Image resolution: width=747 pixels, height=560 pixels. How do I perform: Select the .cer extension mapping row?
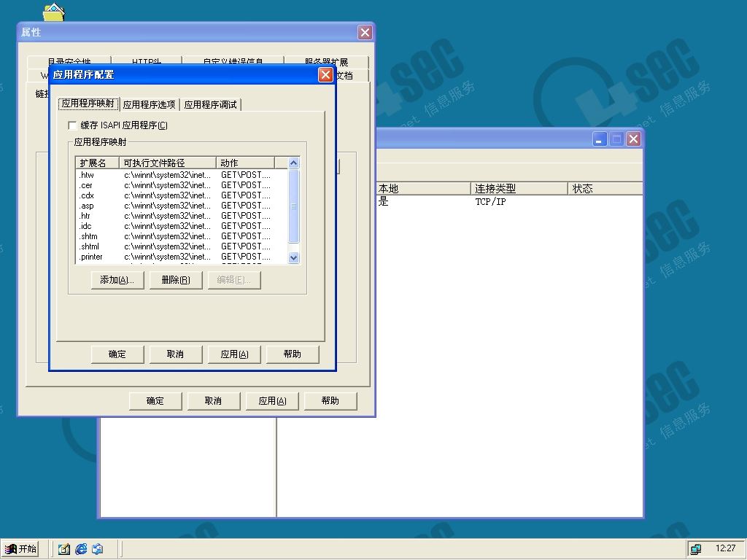click(x=182, y=185)
